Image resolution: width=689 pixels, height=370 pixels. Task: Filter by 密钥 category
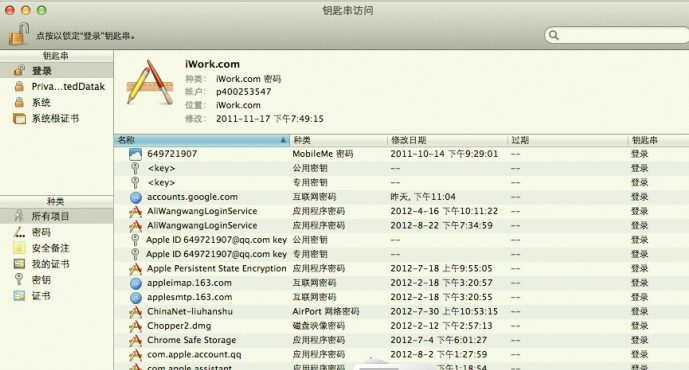point(57,279)
